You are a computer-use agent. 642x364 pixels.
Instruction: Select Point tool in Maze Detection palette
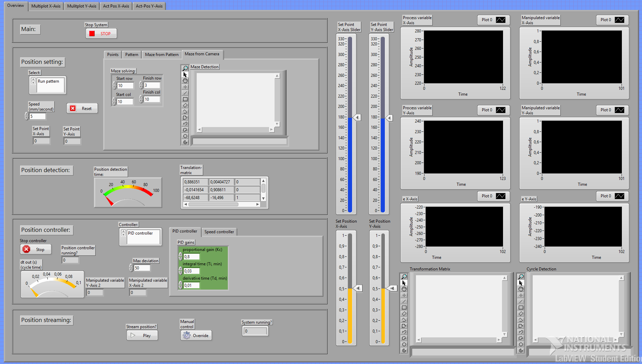[x=185, y=87]
